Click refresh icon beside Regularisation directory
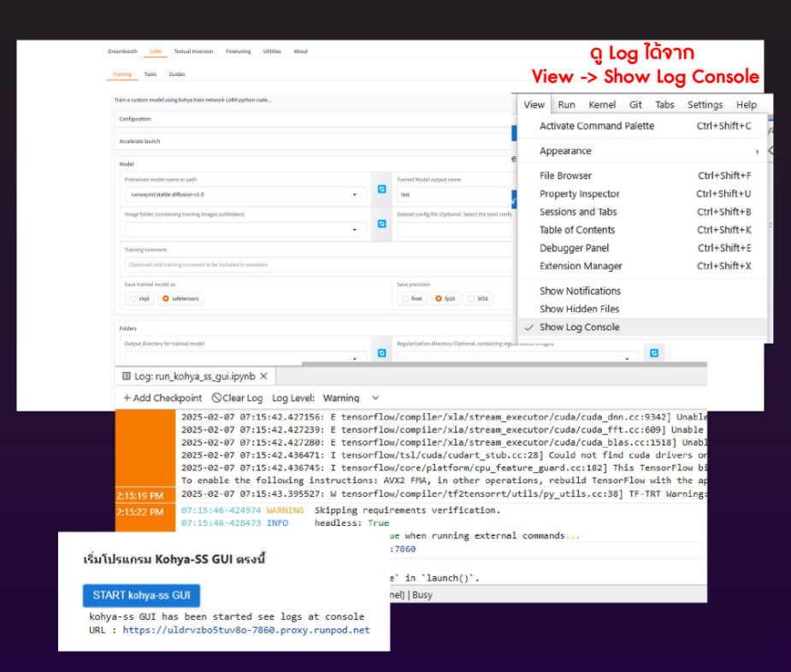This screenshot has width=791, height=672. 654,352
